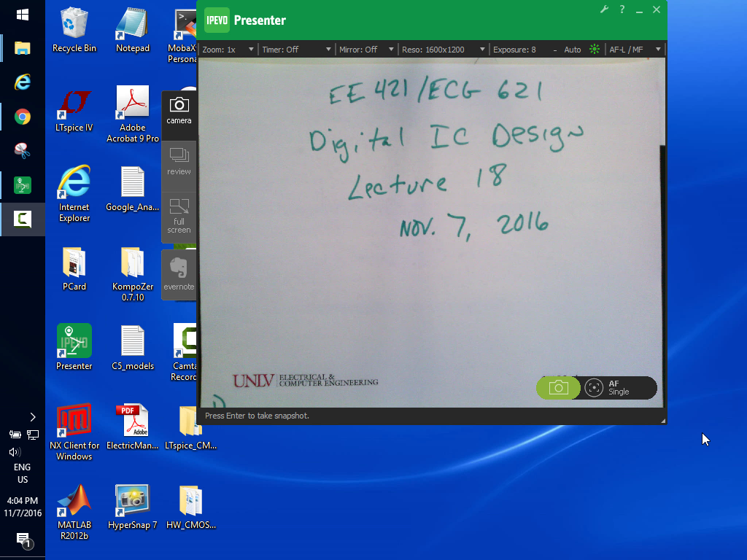
Task: Decrease exposure with the minus button
Action: coord(554,50)
